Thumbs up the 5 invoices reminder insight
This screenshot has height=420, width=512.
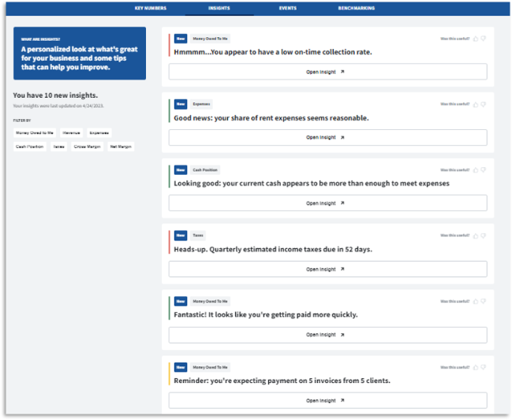click(476, 367)
